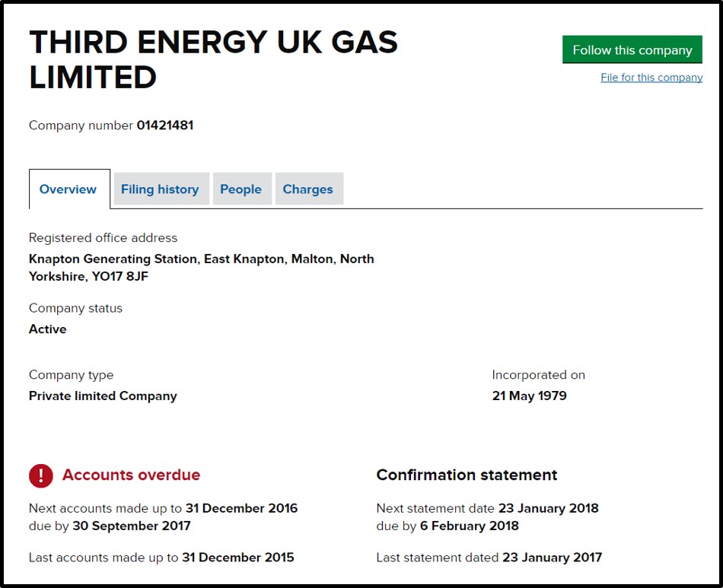Click the active Overview tab

click(x=68, y=189)
